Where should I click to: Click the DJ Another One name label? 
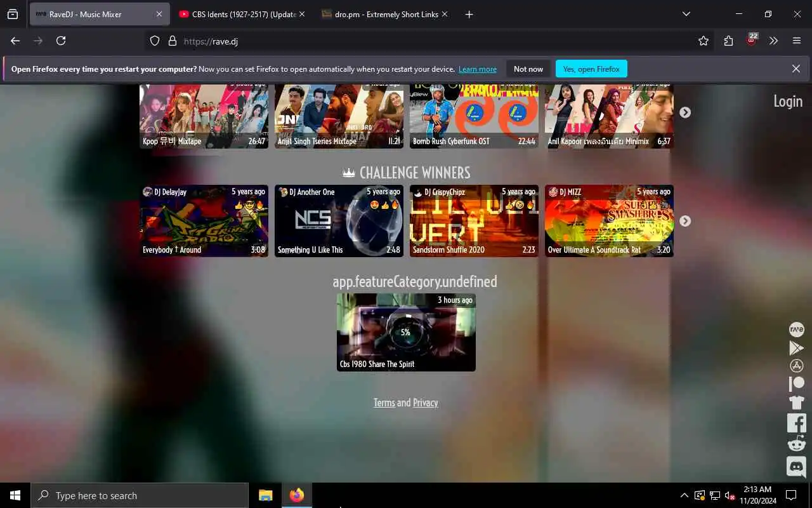tap(311, 192)
